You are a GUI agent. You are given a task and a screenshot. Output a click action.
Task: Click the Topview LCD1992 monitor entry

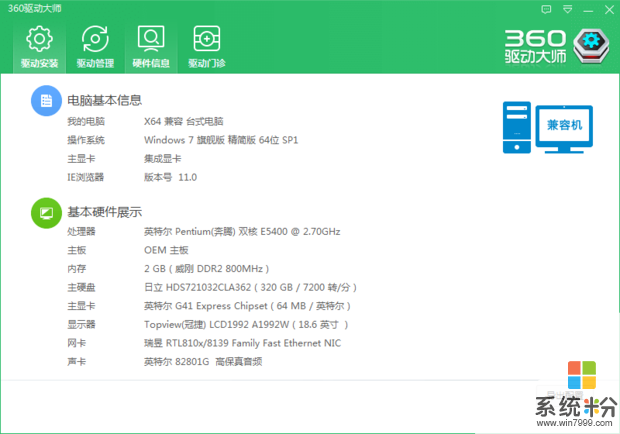click(245, 324)
